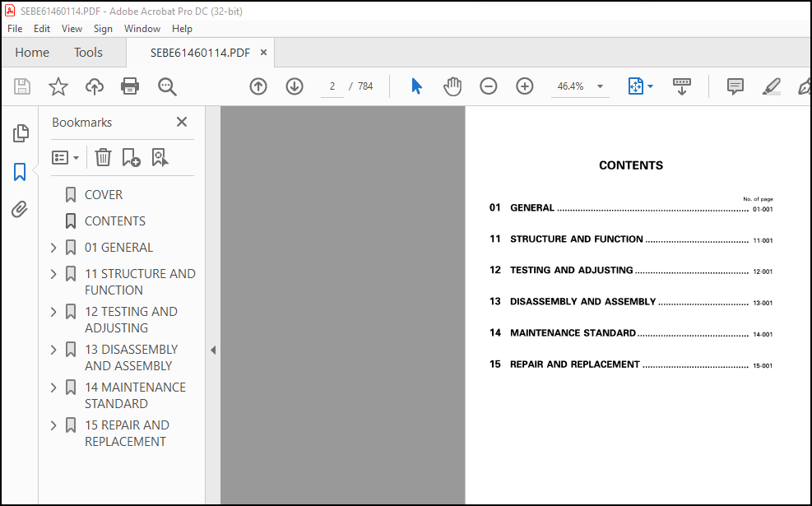This screenshot has height=506, width=812.
Task: Click the page number input field
Action: [332, 86]
